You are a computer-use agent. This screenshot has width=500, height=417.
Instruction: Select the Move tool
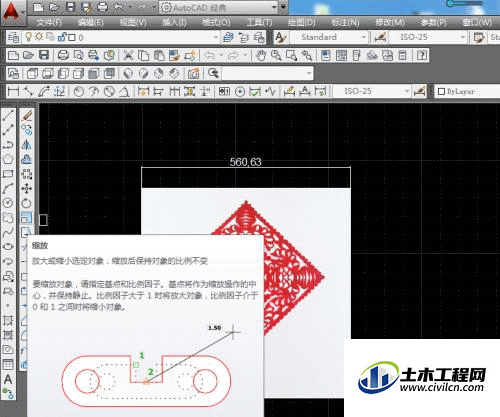click(x=27, y=188)
